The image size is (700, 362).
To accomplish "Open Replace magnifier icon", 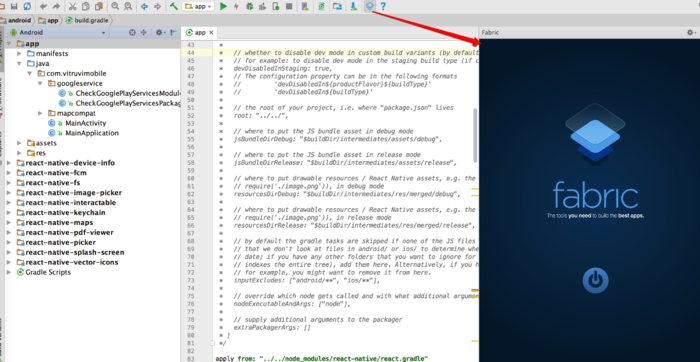I will tap(128, 6).
